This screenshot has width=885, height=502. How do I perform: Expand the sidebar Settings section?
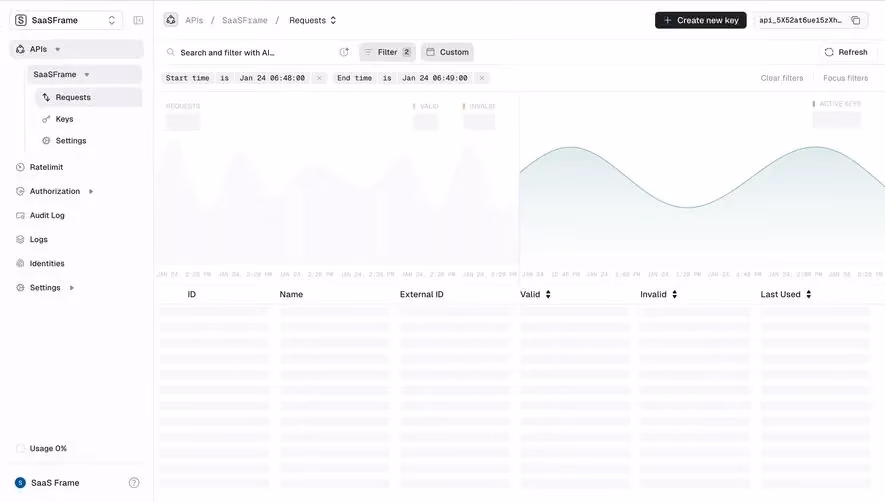point(45,287)
